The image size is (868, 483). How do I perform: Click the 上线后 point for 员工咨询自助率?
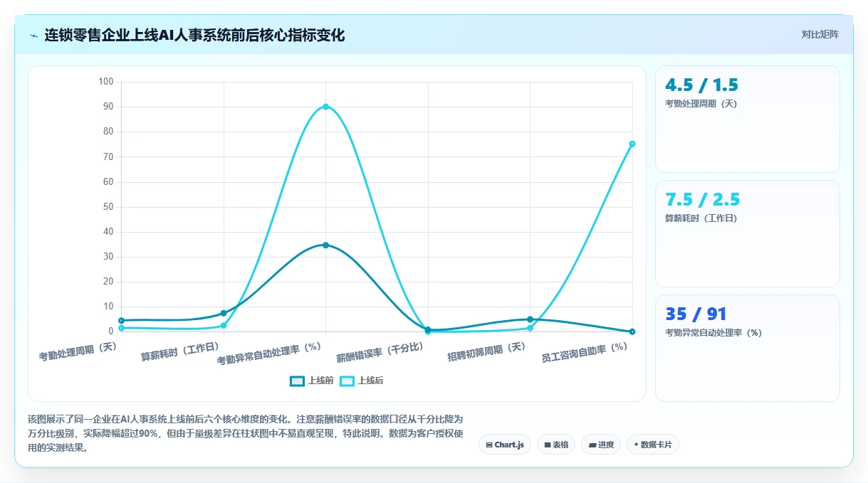point(632,144)
